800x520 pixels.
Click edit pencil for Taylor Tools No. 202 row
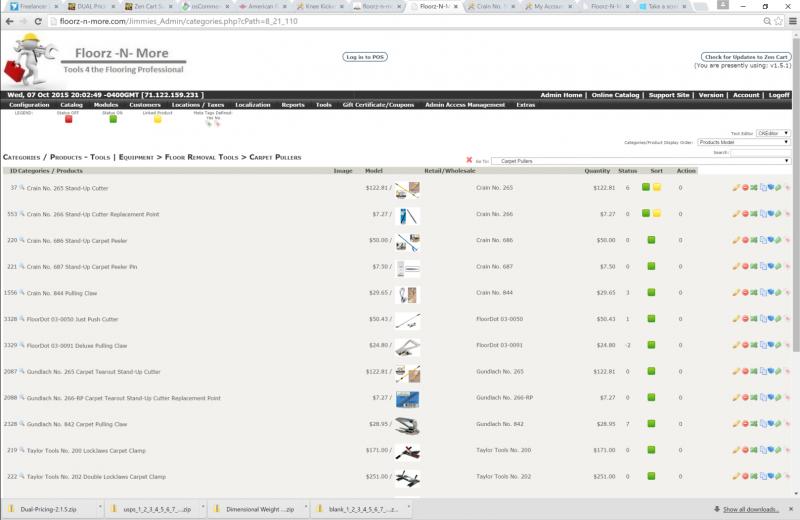tap(736, 477)
